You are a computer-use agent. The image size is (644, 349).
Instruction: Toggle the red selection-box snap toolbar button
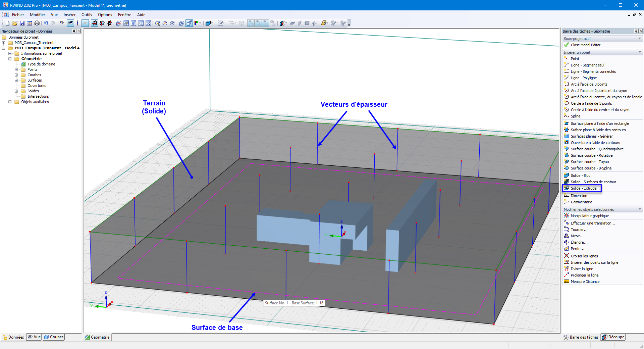(85, 23)
